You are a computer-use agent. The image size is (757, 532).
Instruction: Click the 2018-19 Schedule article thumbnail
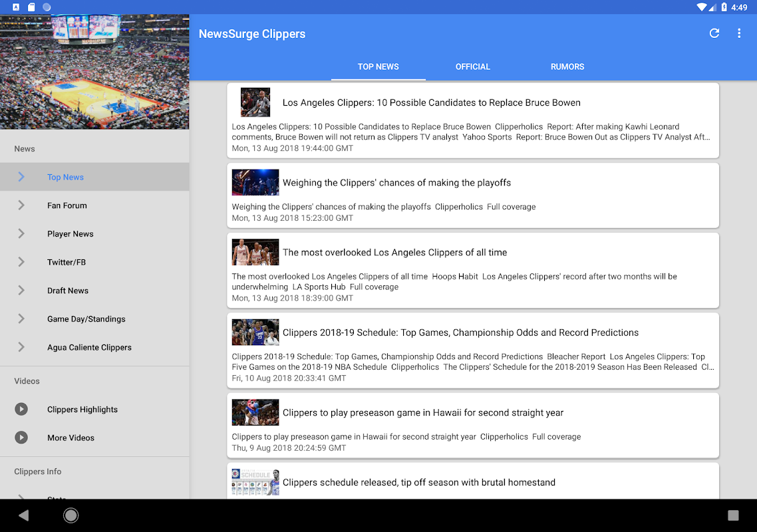tap(255, 332)
